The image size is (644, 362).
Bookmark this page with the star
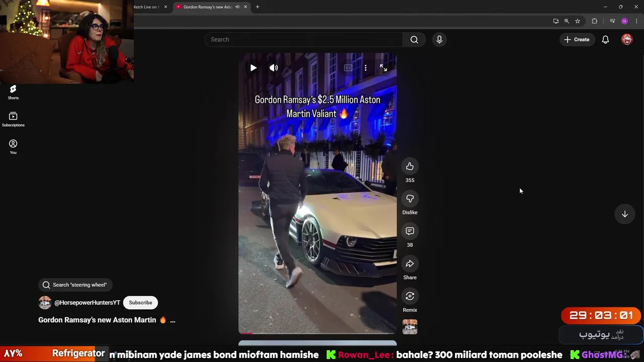(578, 21)
